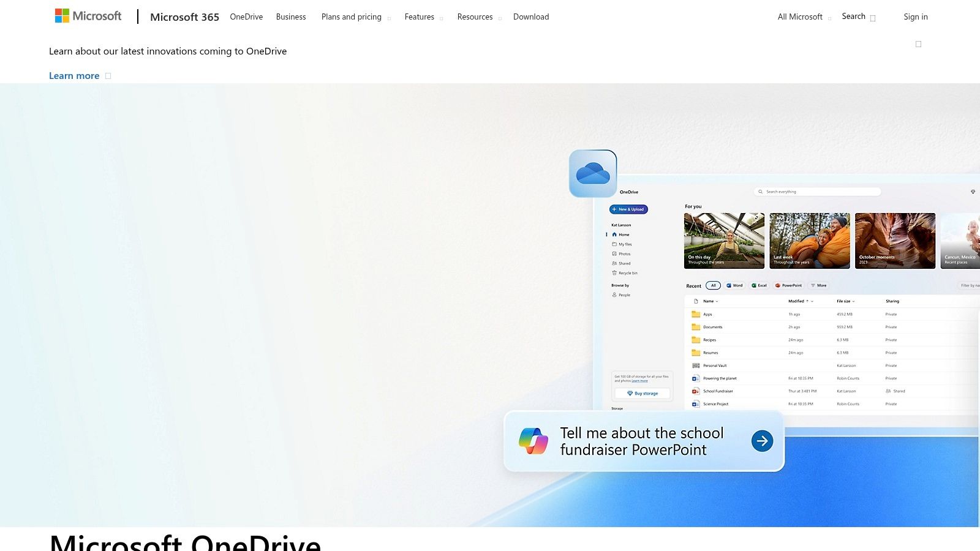
Task: Click the file type icon in Name header
Action: click(696, 301)
